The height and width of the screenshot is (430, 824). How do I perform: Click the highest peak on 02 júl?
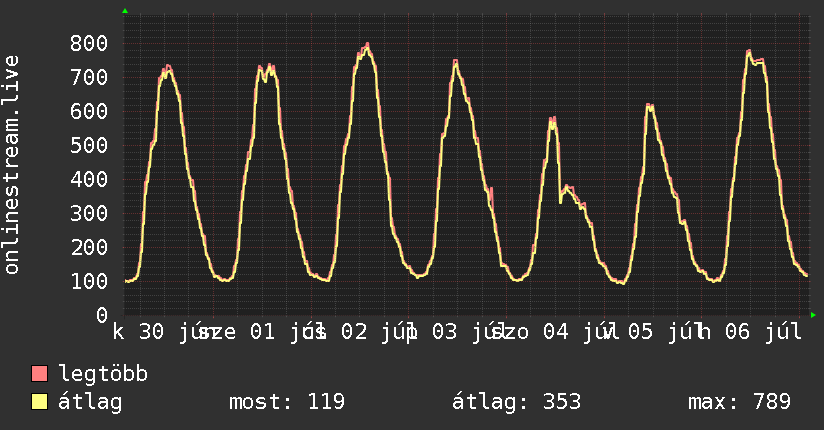pyautogui.click(x=367, y=44)
